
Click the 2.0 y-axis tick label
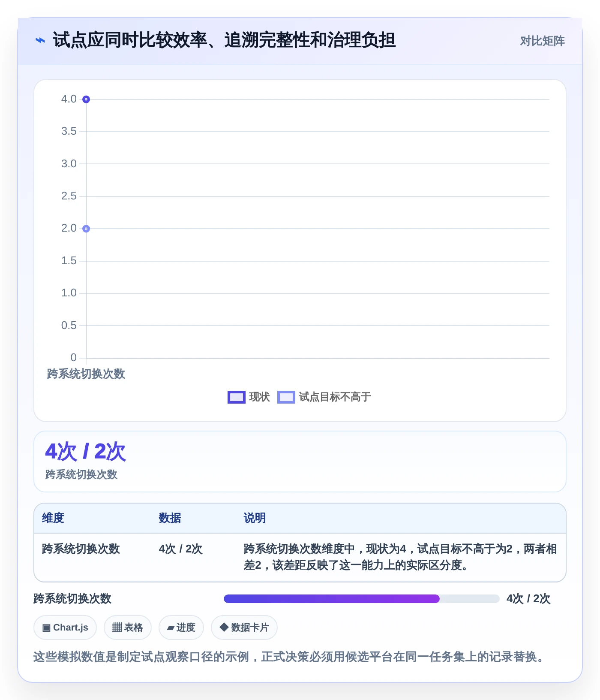(69, 228)
